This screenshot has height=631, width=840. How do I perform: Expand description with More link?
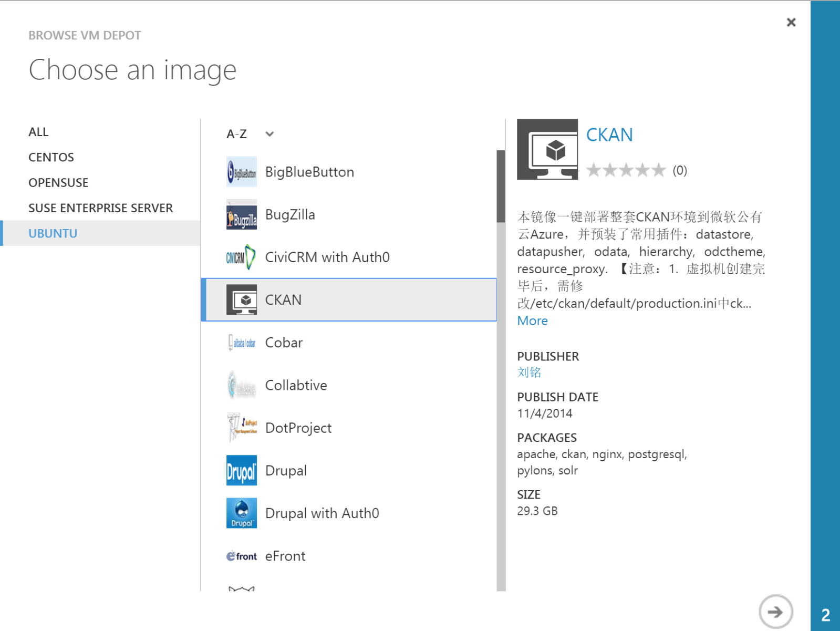click(x=532, y=320)
